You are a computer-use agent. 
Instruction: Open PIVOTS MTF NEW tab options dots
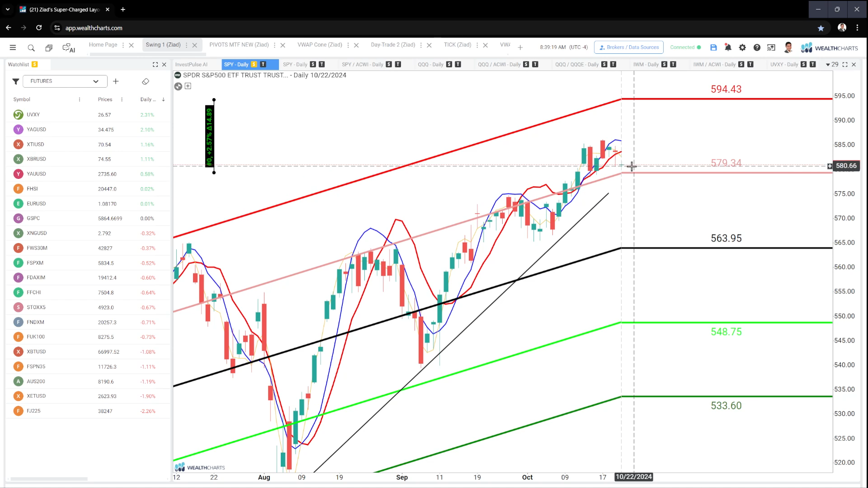[x=274, y=45]
